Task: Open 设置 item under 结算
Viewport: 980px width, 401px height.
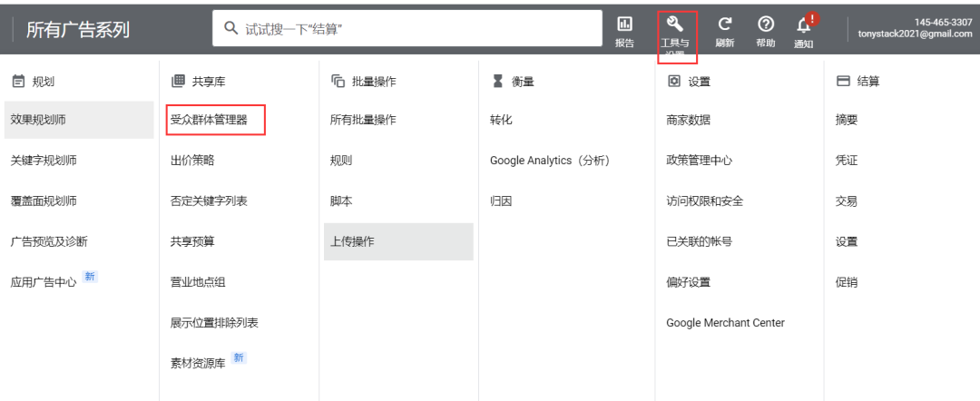Action: click(x=847, y=241)
